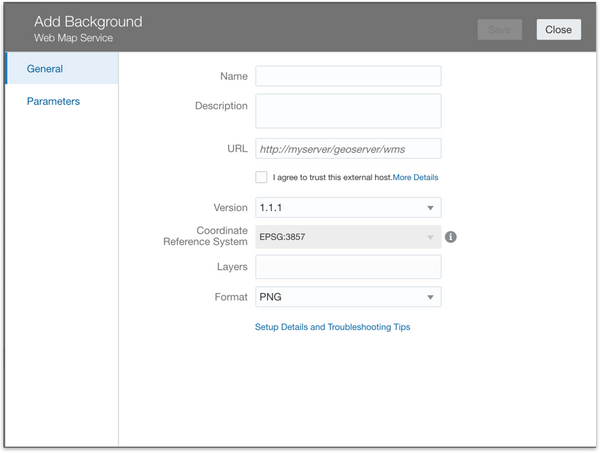Click the arrow on the Format combo box

(429, 297)
